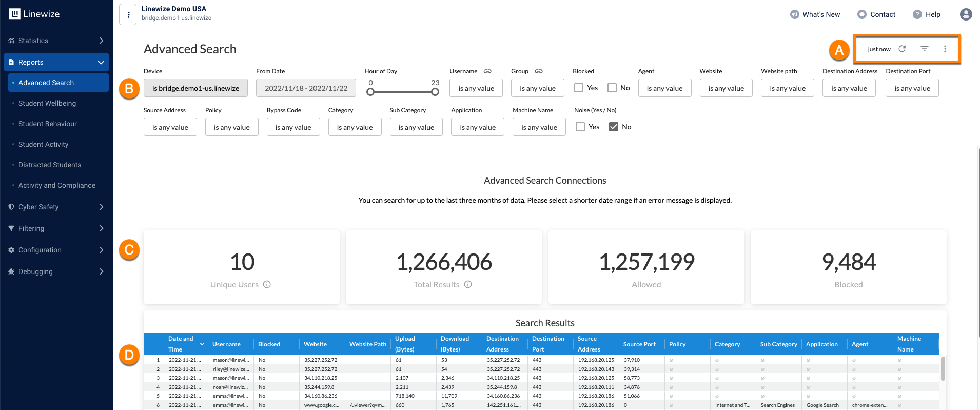Click the Reports document icon in sidebar
Image resolution: width=980 pixels, height=410 pixels.
[x=11, y=62]
